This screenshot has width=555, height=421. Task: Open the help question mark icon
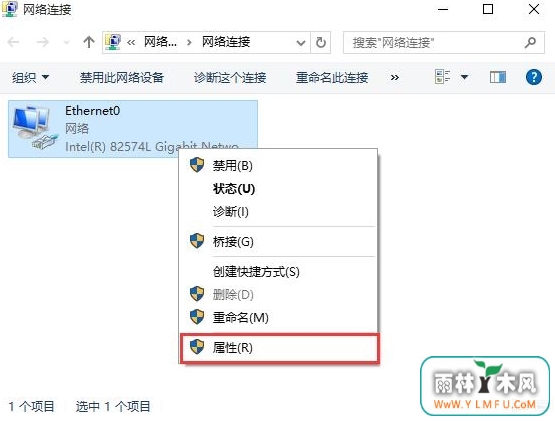tap(534, 77)
